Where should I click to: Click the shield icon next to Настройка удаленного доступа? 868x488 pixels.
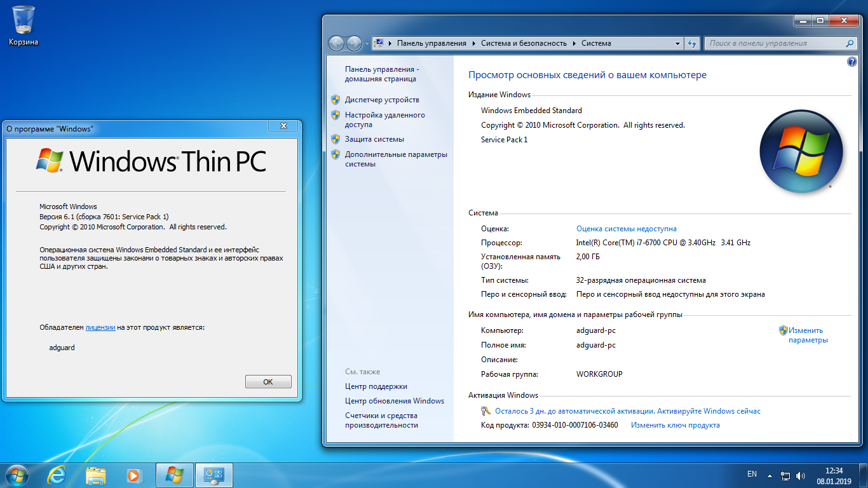coord(336,115)
